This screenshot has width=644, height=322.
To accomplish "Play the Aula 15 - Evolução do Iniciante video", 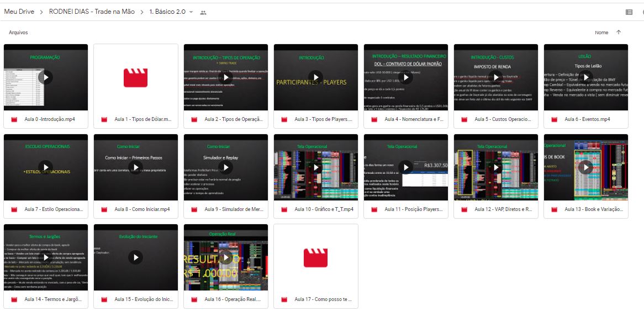I will pos(135,257).
